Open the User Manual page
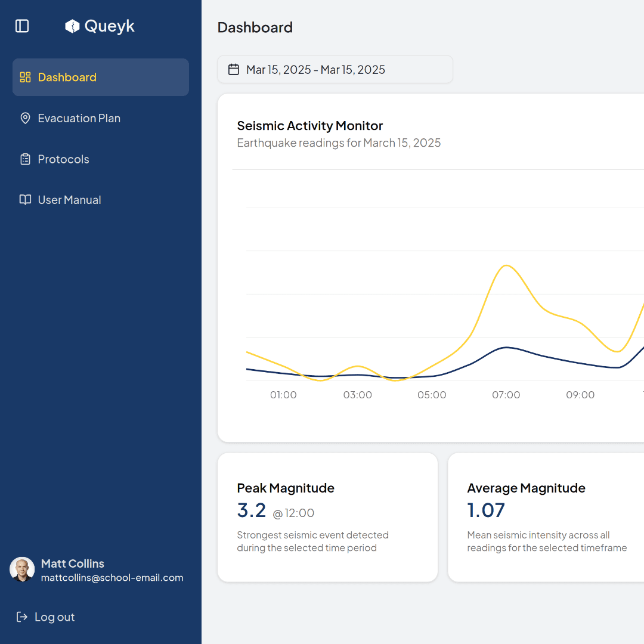 tap(69, 200)
